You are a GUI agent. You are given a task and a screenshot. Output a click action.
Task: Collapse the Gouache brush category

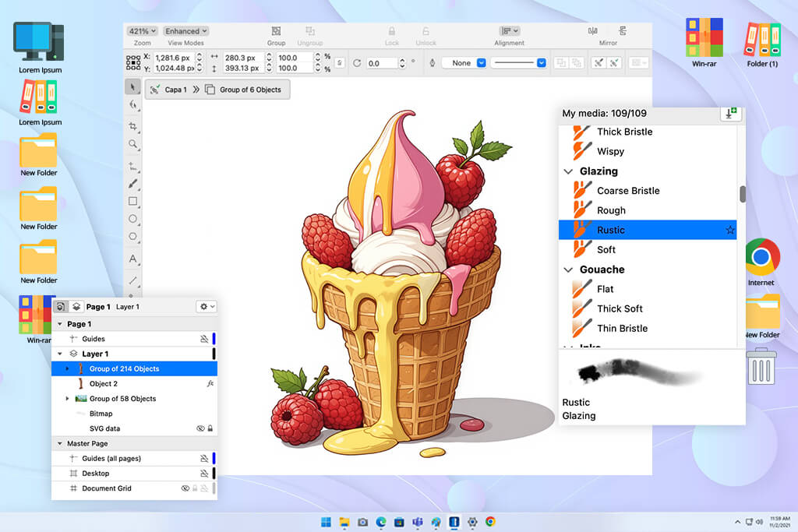568,270
